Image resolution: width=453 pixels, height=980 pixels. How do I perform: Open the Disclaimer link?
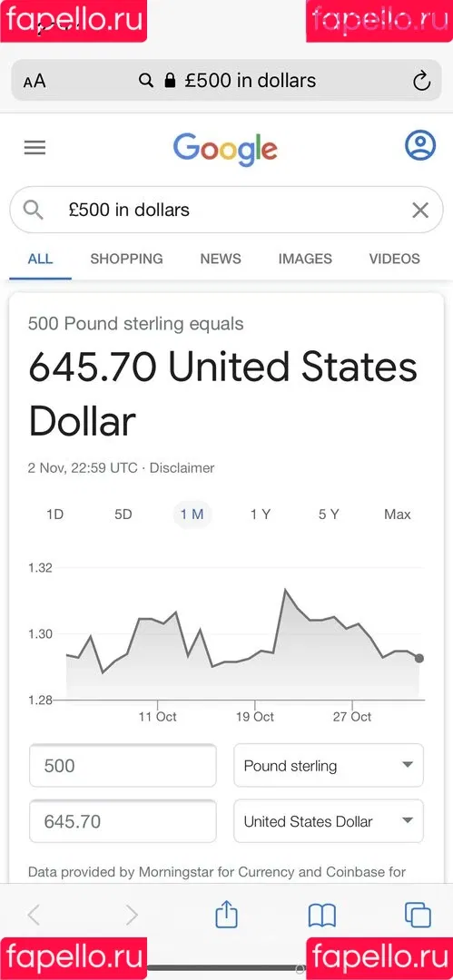tap(182, 468)
